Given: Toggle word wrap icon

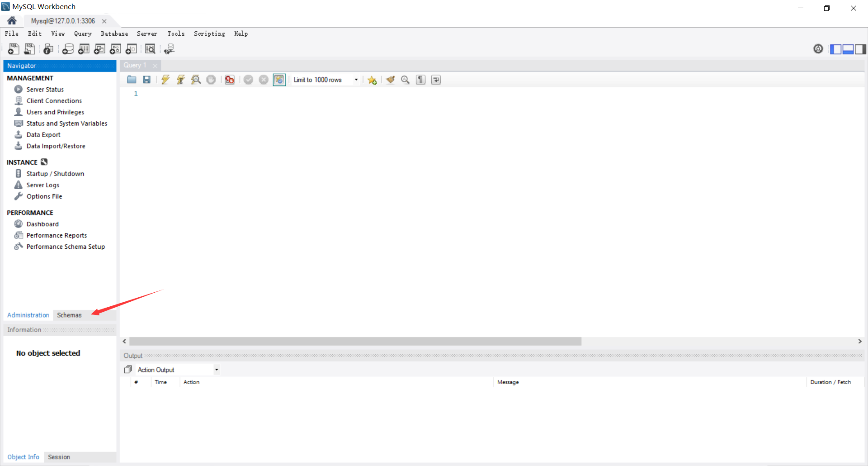Looking at the screenshot, I should [x=436, y=80].
